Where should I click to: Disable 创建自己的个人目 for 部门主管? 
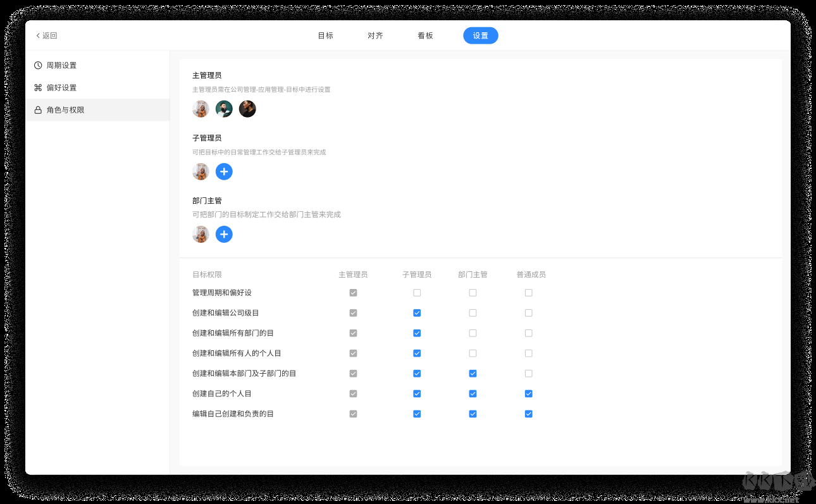(473, 394)
